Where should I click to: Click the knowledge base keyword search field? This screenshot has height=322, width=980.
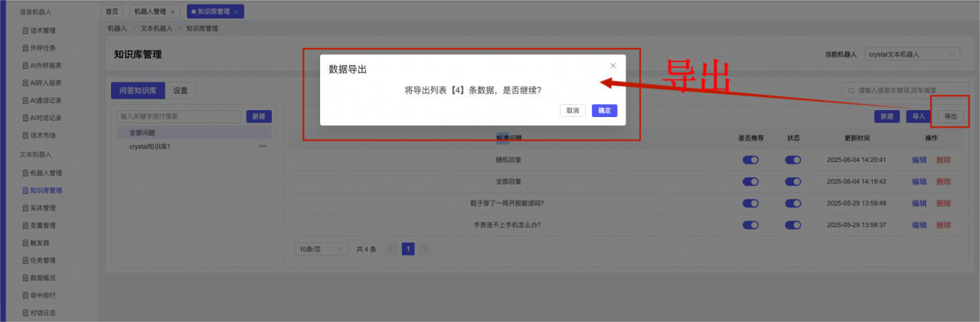[178, 116]
